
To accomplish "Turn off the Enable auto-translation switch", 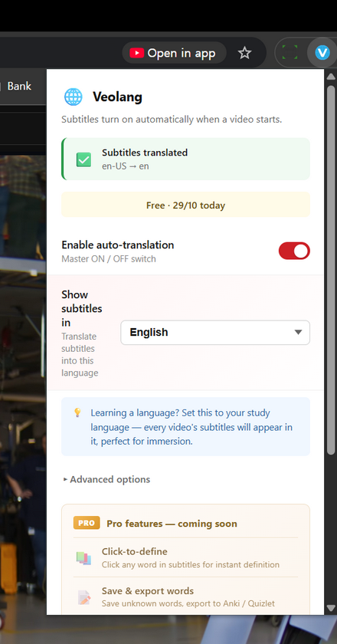I will (x=294, y=251).
